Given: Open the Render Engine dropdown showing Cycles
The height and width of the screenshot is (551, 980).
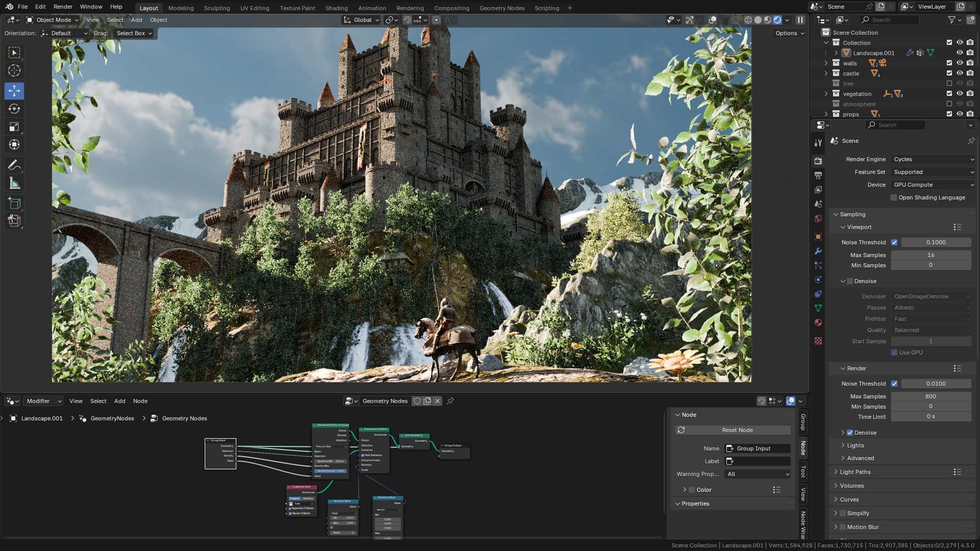Looking at the screenshot, I should coord(933,159).
